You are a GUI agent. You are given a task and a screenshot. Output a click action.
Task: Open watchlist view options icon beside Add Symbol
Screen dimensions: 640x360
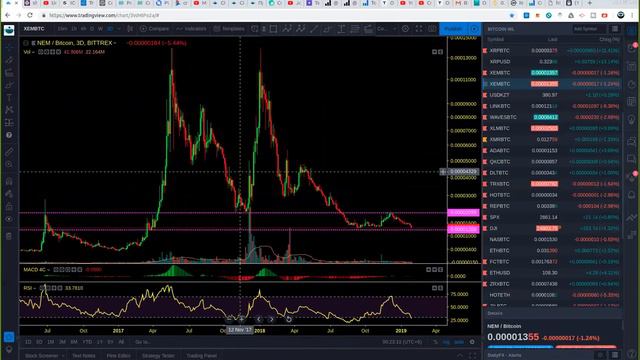(615, 29)
